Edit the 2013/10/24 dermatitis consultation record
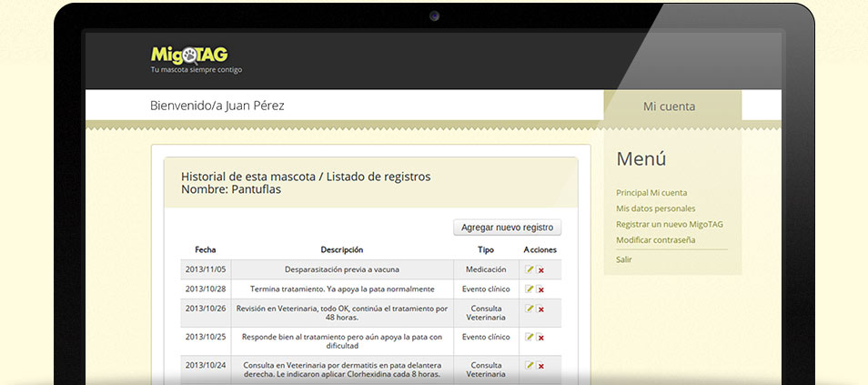868x385 pixels. pos(530,365)
